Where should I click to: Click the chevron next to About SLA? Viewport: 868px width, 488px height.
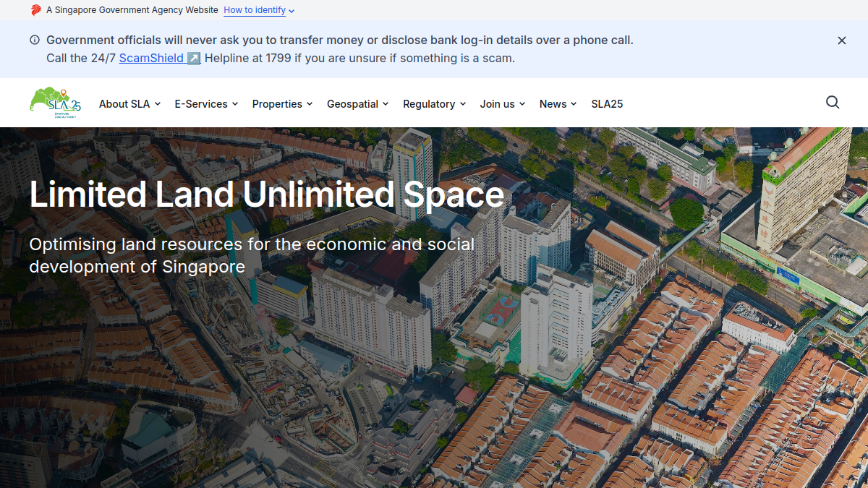[x=157, y=104]
